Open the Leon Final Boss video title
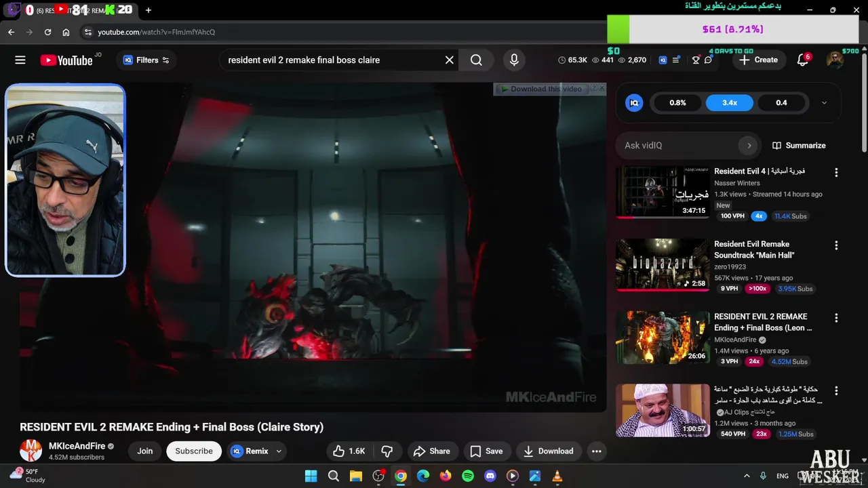The width and height of the screenshot is (868, 488). 763,322
